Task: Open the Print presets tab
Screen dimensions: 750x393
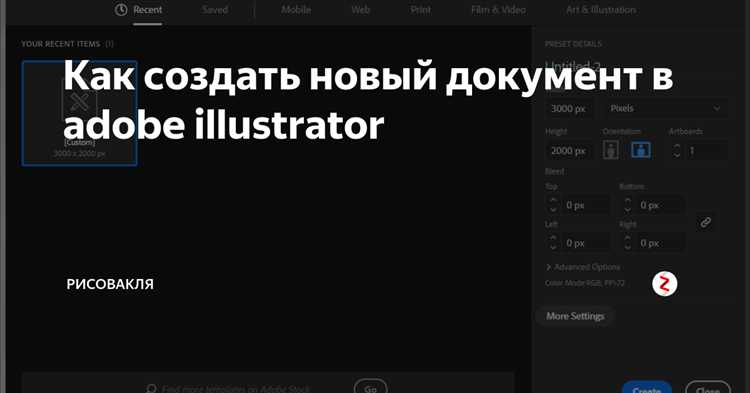Action: [x=420, y=10]
